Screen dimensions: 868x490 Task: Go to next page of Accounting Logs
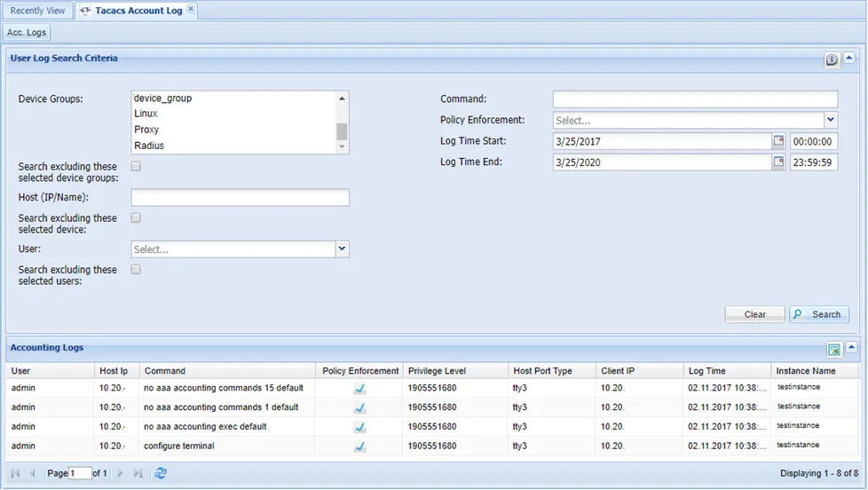point(120,473)
